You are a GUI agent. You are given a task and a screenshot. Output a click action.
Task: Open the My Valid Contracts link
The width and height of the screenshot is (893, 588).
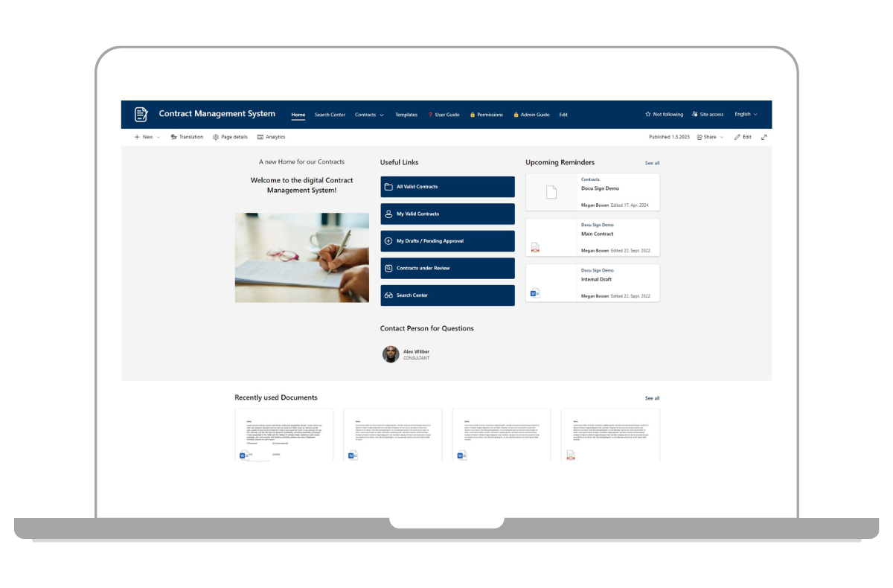coord(447,214)
